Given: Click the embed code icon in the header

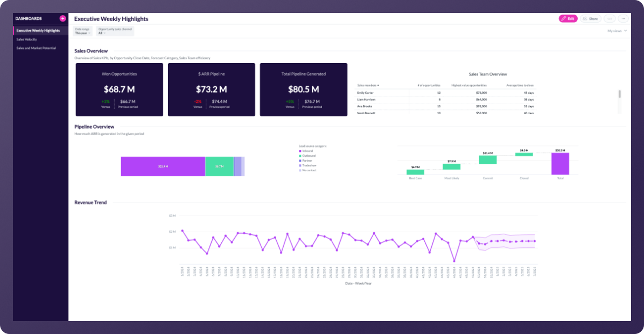Looking at the screenshot, I should [x=609, y=18].
